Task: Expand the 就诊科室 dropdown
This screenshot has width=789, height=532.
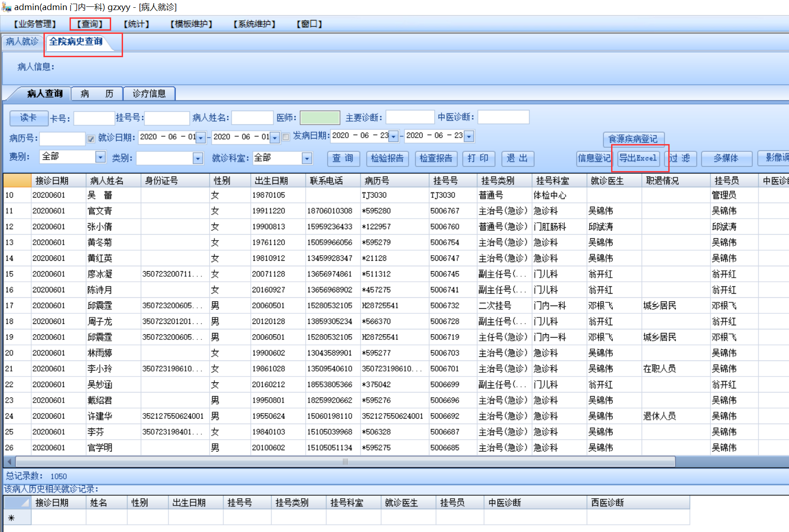Action: pos(307,158)
